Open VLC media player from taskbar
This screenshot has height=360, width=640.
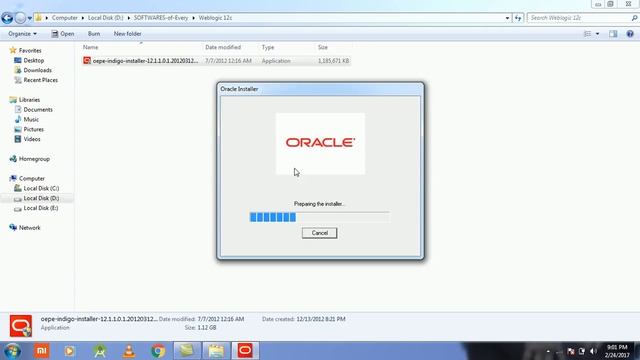(129, 351)
